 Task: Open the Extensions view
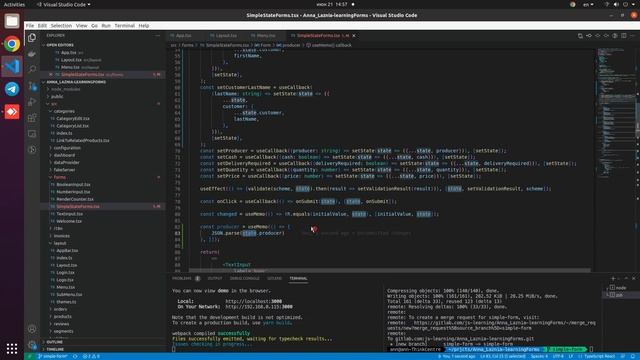[32, 118]
